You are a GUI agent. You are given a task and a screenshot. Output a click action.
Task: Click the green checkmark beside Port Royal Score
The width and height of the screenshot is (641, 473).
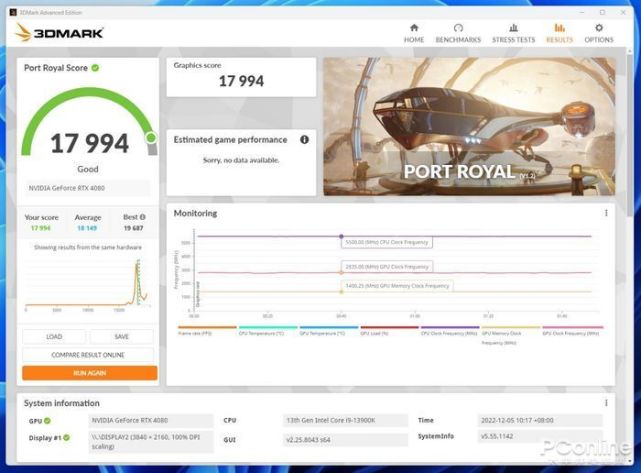click(x=95, y=68)
